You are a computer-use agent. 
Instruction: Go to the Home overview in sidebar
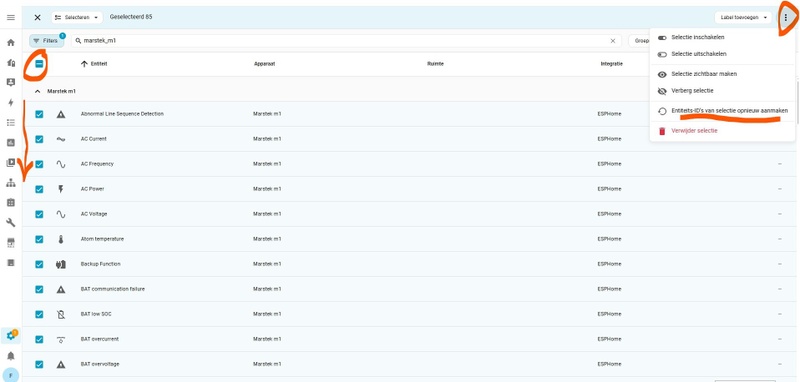click(11, 43)
